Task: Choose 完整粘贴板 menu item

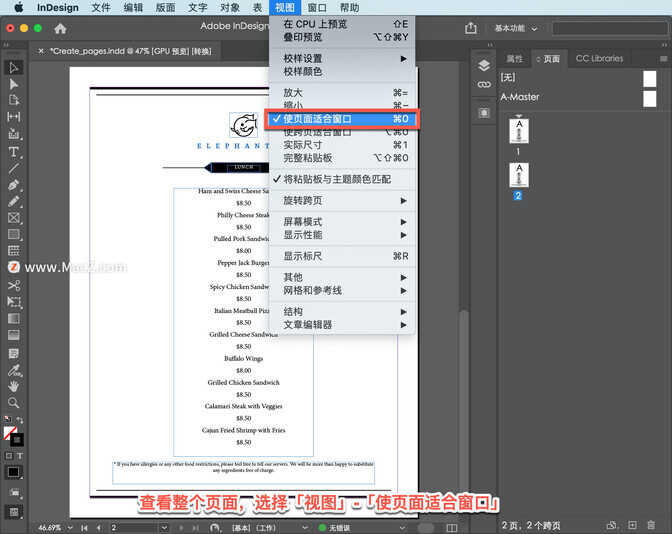Action: pos(342,158)
